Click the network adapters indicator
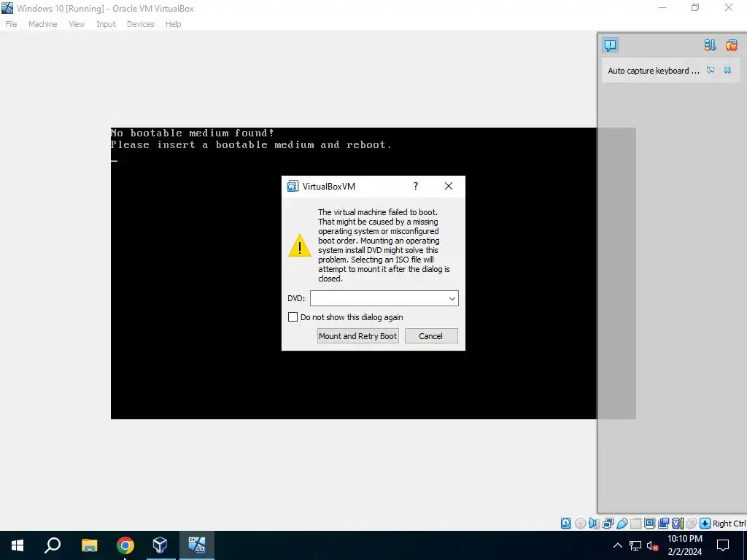This screenshot has width=747, height=560. [608, 524]
